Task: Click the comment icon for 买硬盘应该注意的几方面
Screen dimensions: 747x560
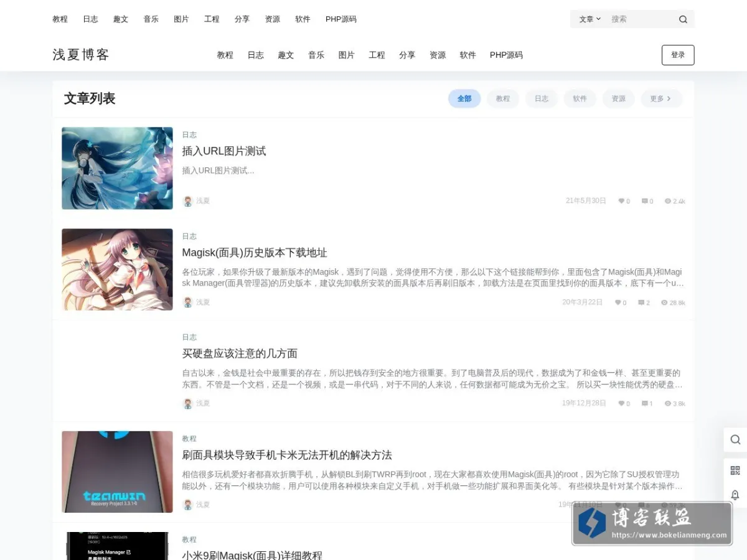Action: tap(645, 403)
